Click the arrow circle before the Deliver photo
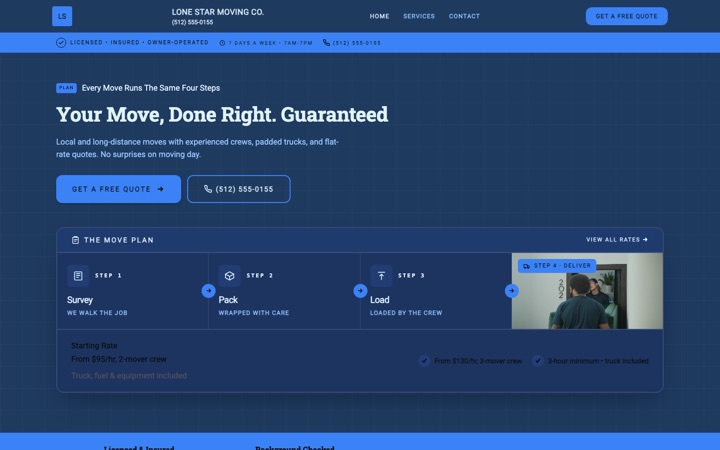720x450 pixels. coord(512,291)
